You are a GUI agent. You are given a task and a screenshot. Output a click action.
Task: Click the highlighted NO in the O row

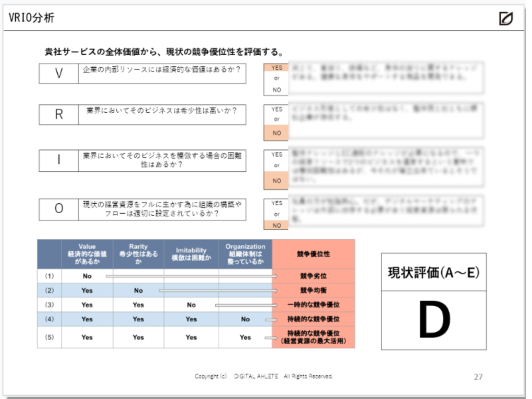pos(276,225)
